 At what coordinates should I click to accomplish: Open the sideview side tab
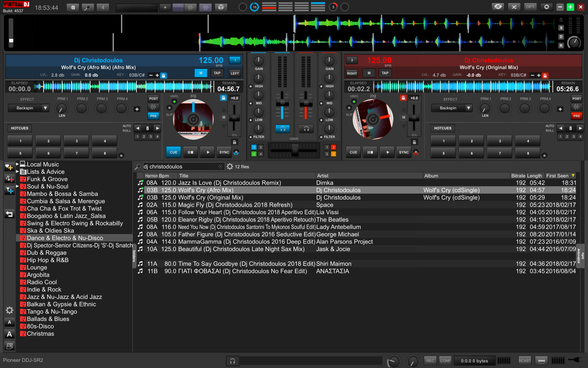(x=578, y=256)
